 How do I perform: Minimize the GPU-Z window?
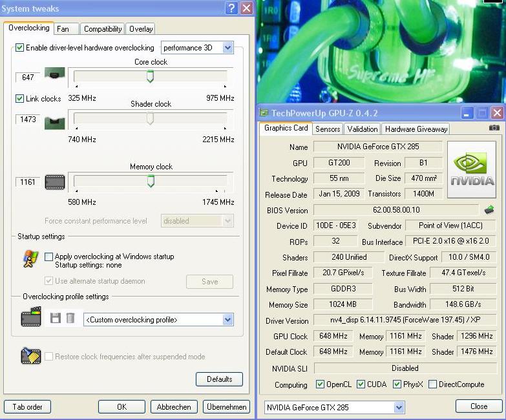(x=467, y=113)
